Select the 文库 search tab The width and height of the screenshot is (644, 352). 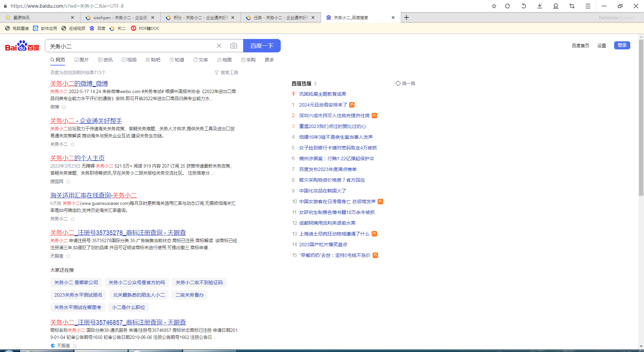201,60
